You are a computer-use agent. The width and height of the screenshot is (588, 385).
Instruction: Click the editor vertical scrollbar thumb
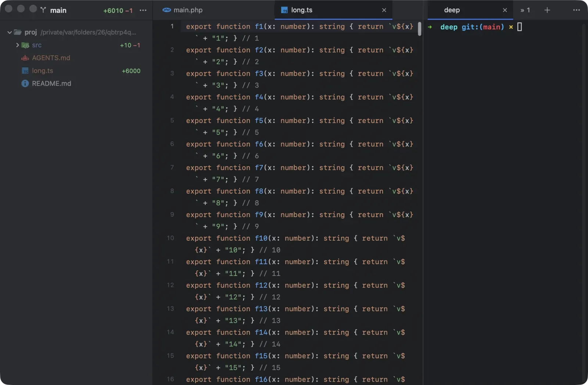coord(419,29)
